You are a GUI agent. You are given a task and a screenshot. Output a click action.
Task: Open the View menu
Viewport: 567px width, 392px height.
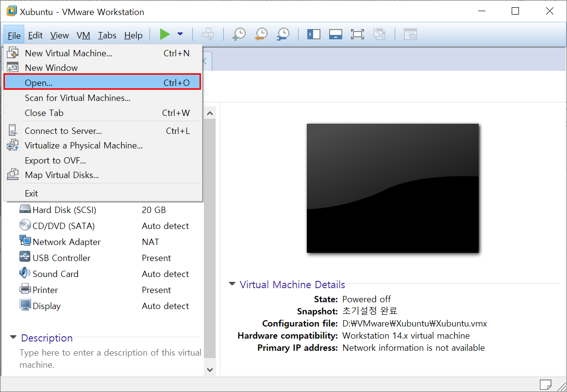59,35
